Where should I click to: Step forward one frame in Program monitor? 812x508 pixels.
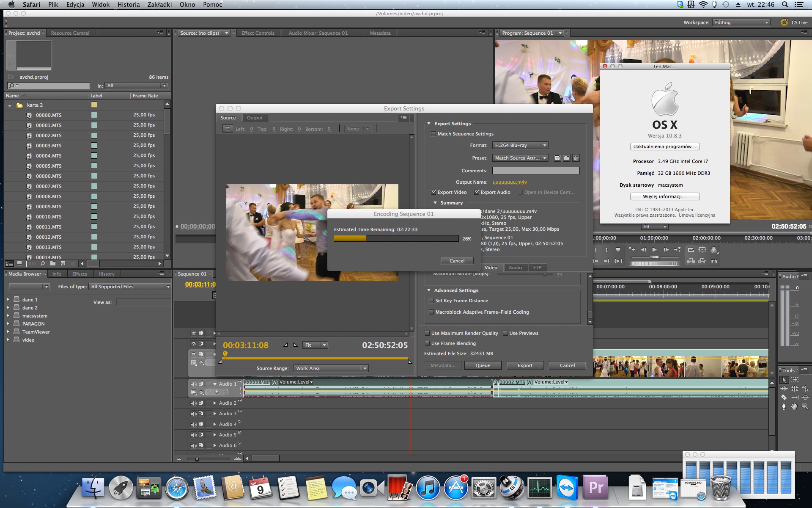pyautogui.click(x=666, y=250)
